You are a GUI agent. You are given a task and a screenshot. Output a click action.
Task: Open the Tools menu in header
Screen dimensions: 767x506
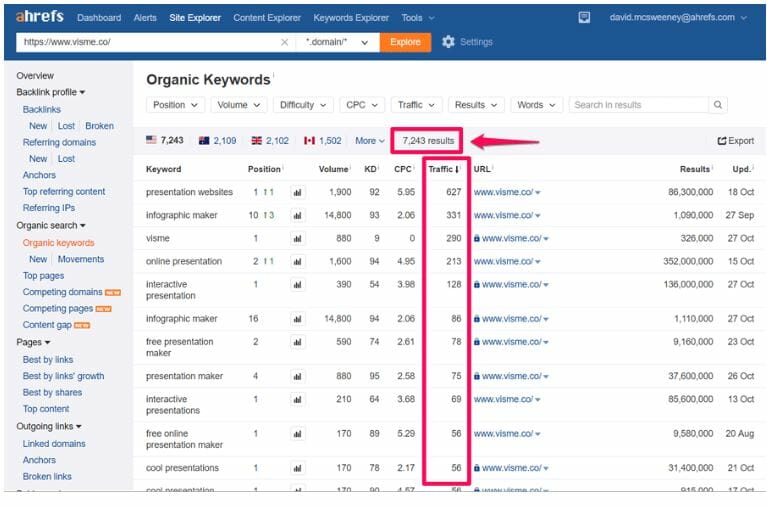coord(418,18)
